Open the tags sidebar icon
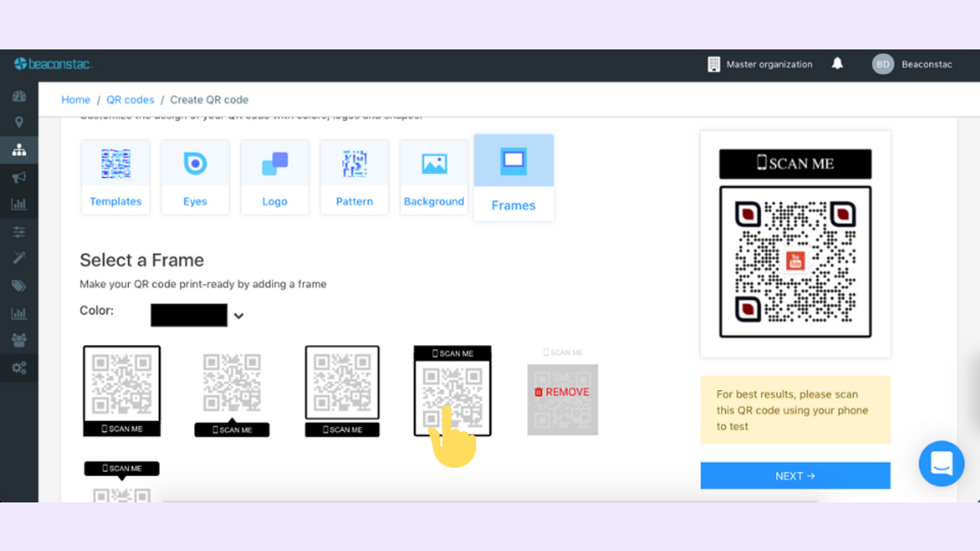Image resolution: width=980 pixels, height=551 pixels. [19, 286]
